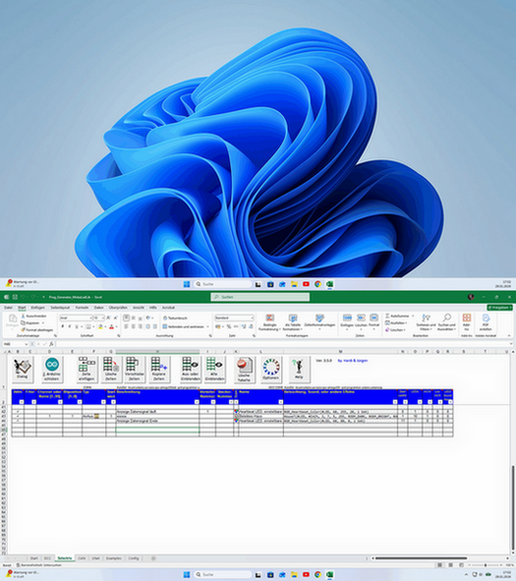
Task: Click the zoom slider in the status bar
Action: [486, 565]
